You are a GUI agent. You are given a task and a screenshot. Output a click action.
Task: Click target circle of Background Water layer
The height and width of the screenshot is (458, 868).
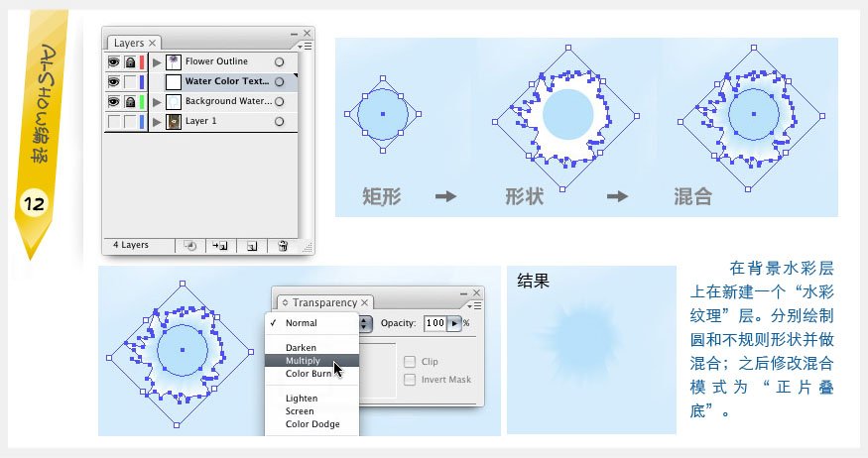point(279,102)
